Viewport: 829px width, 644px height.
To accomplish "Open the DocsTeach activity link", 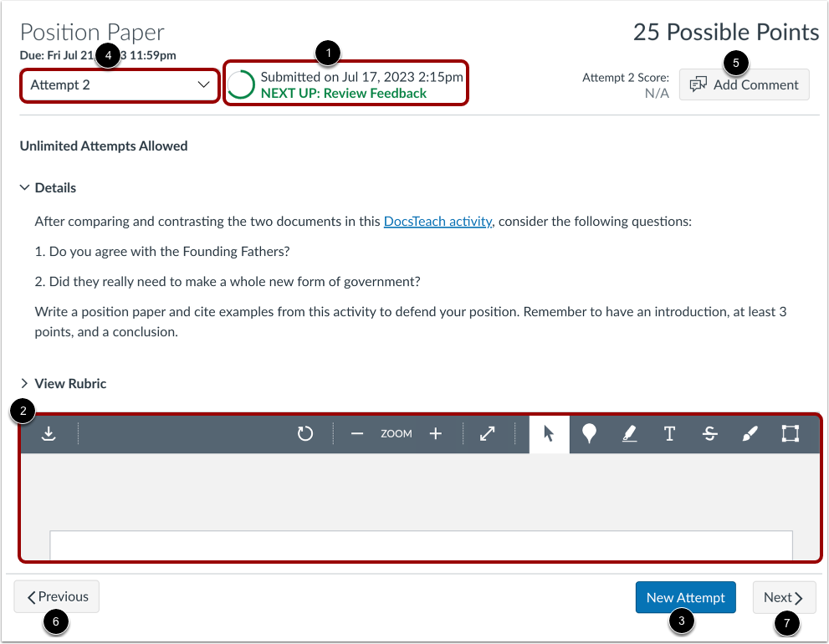I will [438, 221].
